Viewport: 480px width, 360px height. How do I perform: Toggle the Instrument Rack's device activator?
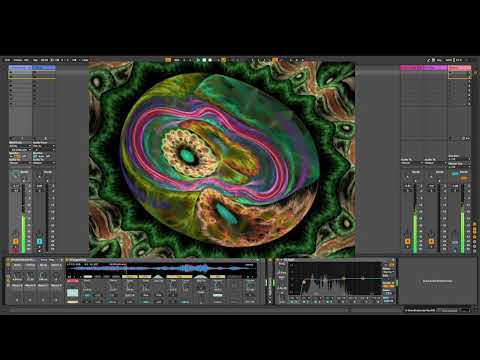[8, 260]
